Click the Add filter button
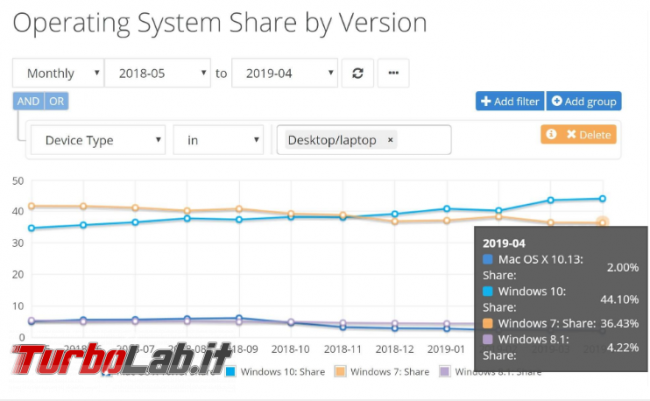This screenshot has width=650, height=401. tap(510, 101)
